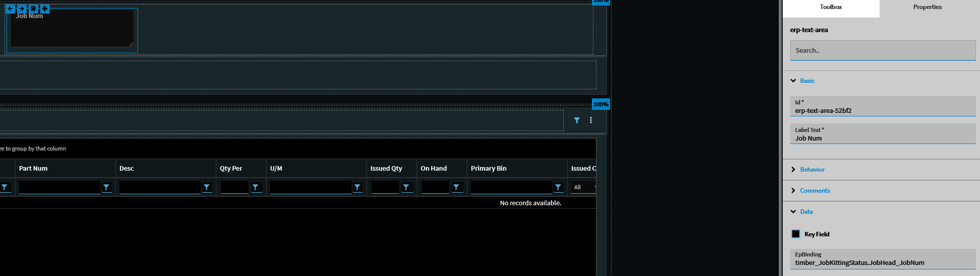Click the Part Num column filter icon
The width and height of the screenshot is (980, 276).
(106, 187)
